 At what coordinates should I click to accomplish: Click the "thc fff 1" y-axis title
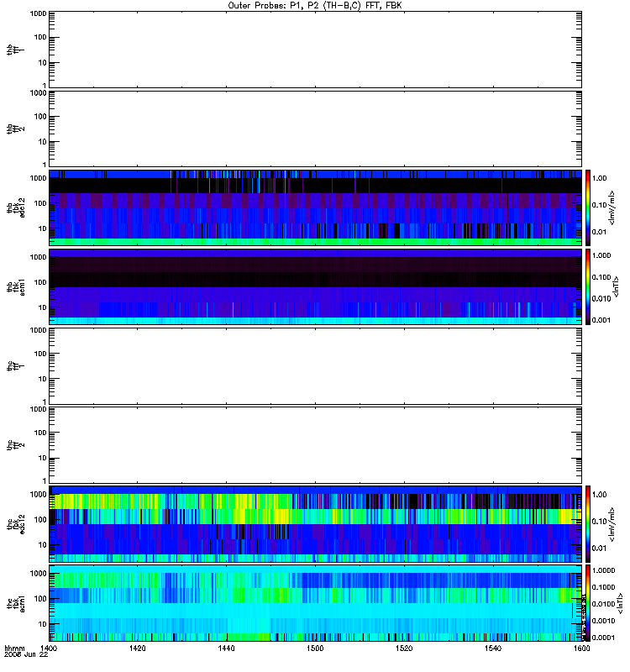pyautogui.click(x=15, y=366)
